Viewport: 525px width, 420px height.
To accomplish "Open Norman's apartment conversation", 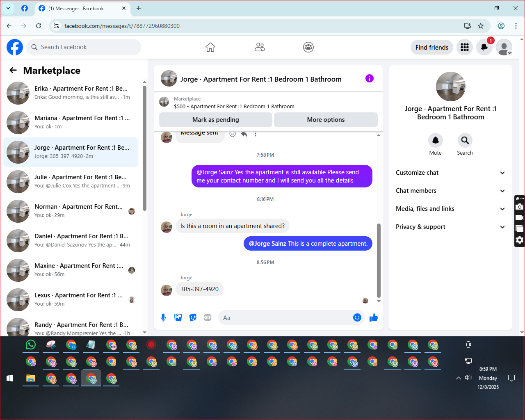I will 71,211.
